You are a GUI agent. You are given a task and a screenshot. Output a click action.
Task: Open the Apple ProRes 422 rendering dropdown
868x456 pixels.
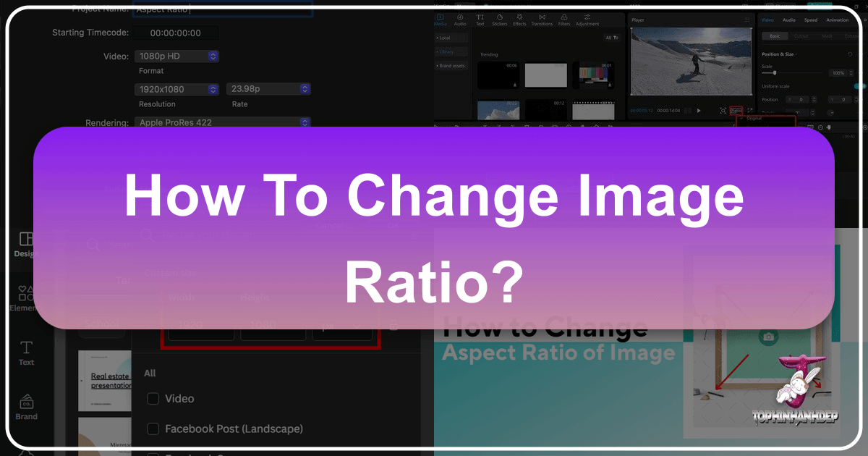pyautogui.click(x=223, y=122)
